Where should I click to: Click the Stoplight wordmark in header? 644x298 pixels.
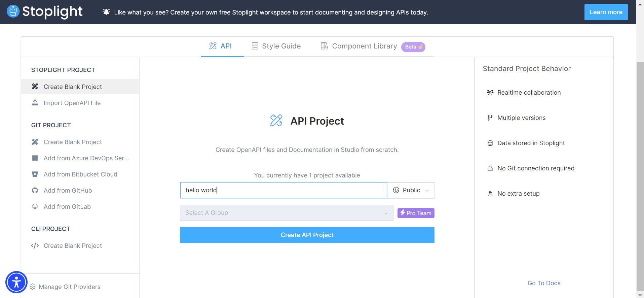(x=52, y=11)
